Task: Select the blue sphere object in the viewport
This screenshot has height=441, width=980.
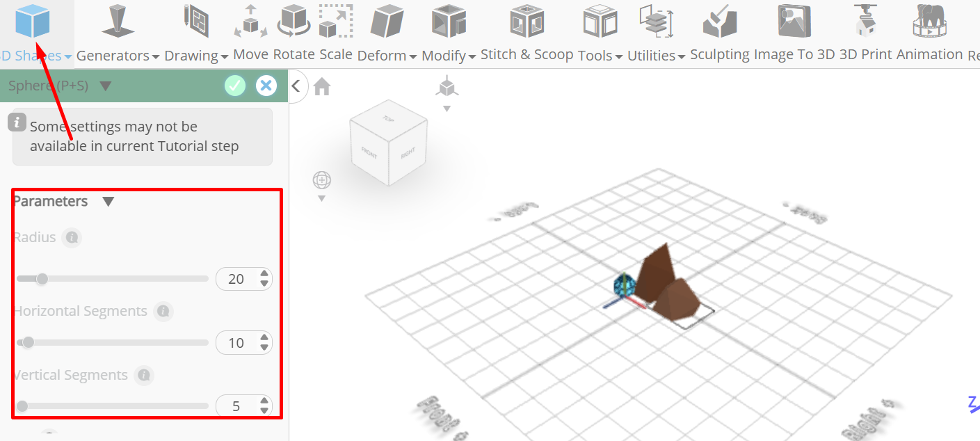Action: point(625,285)
